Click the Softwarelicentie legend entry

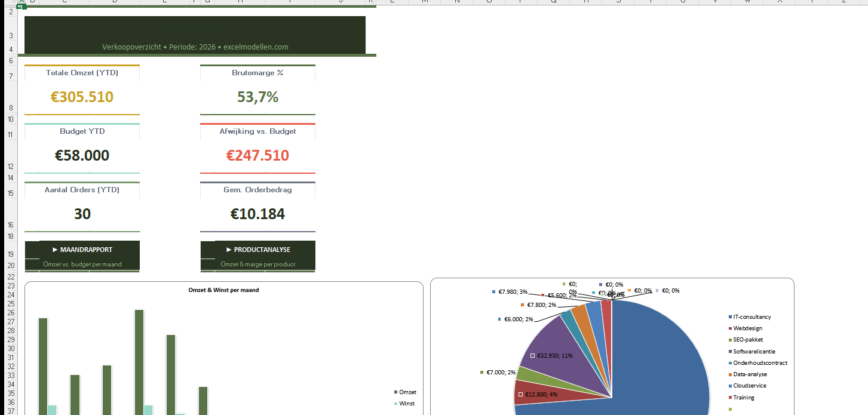coord(754,352)
